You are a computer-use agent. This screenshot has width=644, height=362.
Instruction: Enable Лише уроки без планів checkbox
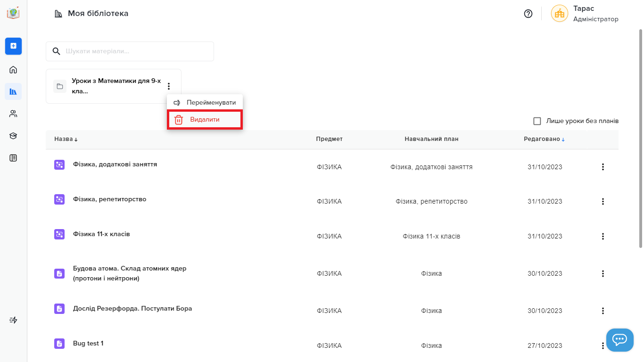click(x=537, y=121)
